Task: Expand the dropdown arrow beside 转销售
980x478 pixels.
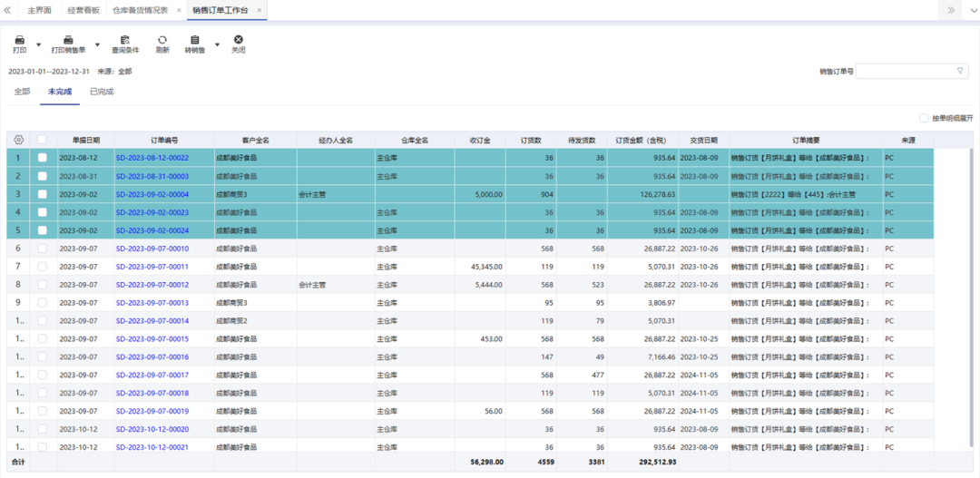Action: click(x=217, y=44)
